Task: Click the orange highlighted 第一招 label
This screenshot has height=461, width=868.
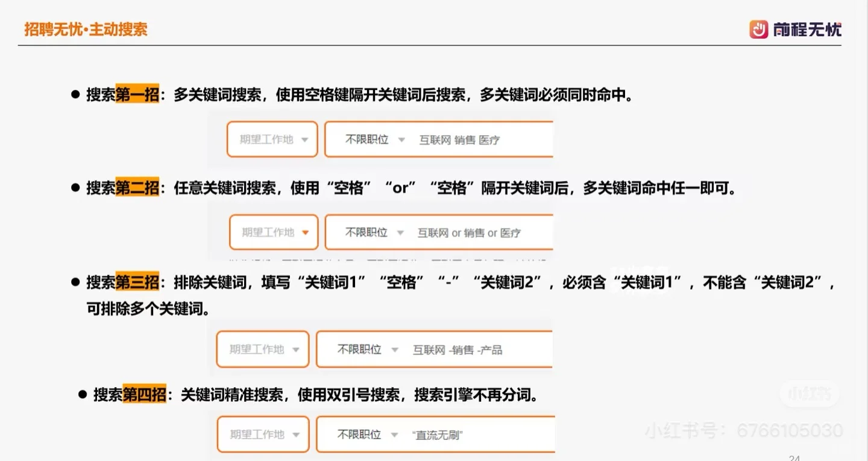Action: [137, 94]
